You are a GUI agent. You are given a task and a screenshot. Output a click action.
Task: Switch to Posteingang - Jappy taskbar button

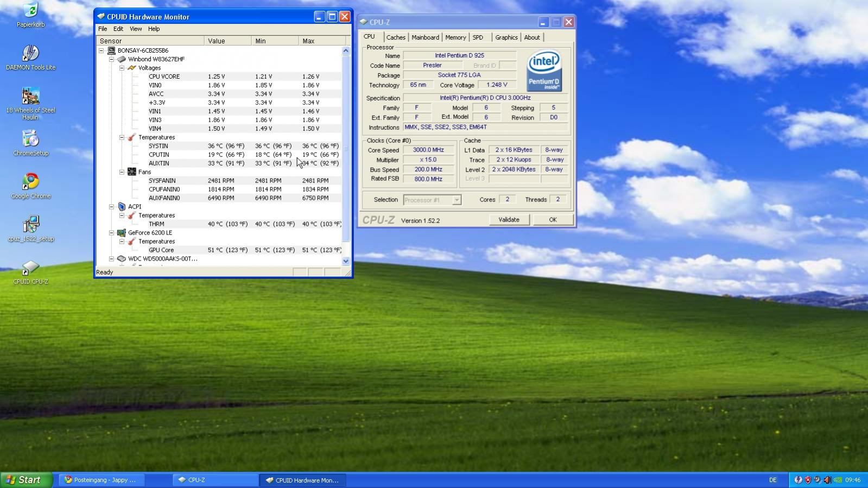(x=103, y=480)
